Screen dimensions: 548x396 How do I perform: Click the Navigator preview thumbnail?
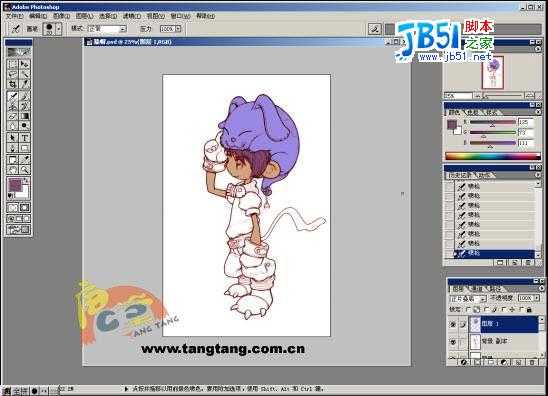click(x=493, y=73)
